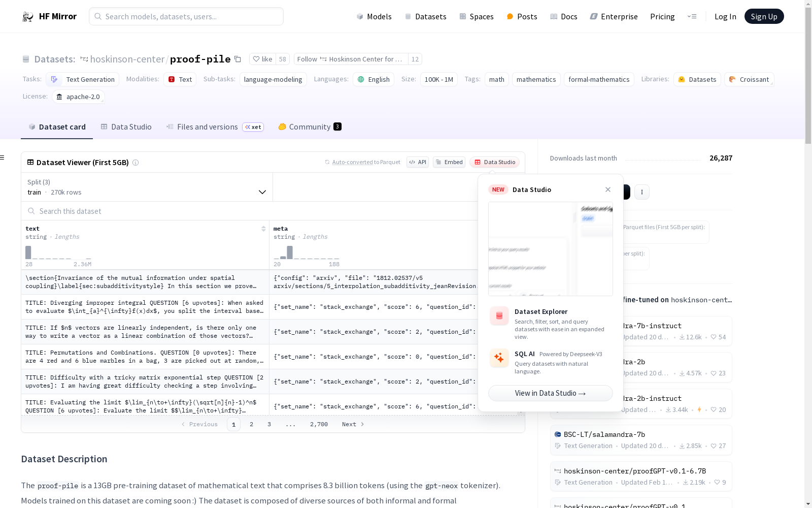Click the Text modality tag
This screenshot has height=508, width=812.
[x=180, y=79]
